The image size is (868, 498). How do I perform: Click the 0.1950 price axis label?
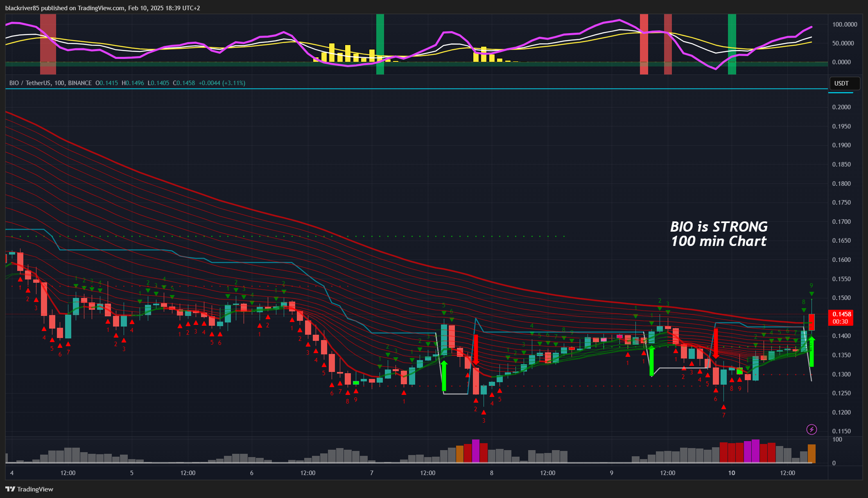[841, 126]
